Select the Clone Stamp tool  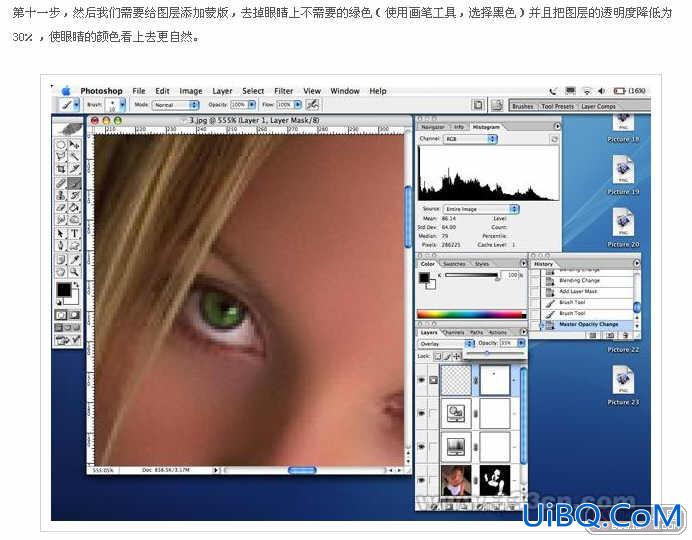click(61, 195)
